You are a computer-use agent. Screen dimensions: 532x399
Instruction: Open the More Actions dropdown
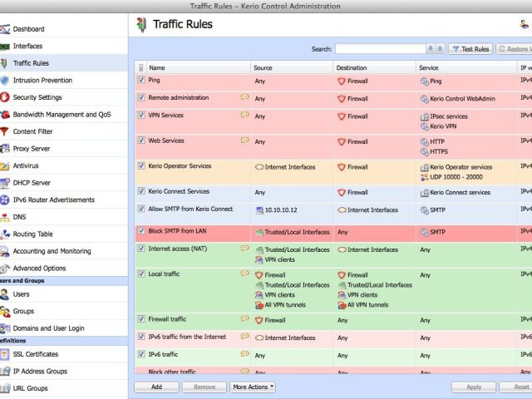point(253,387)
